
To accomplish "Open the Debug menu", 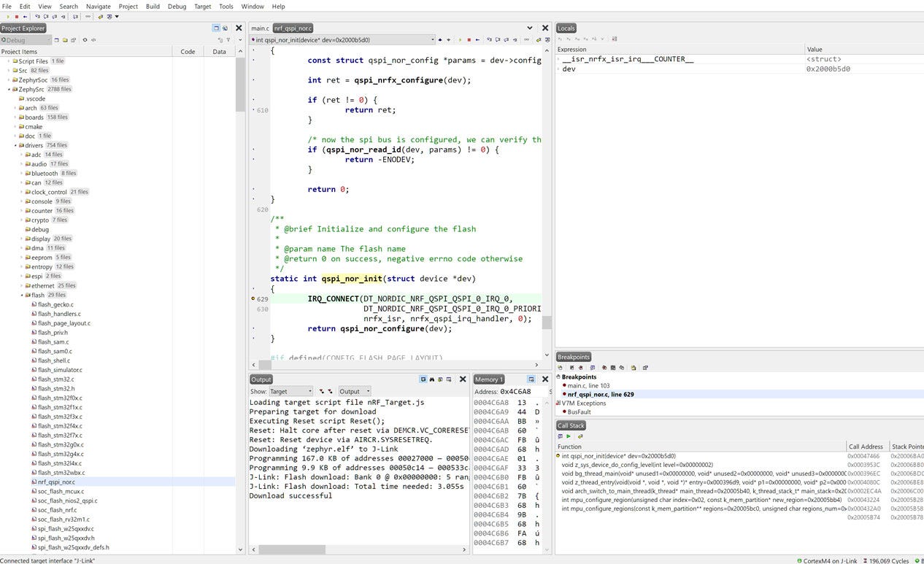I will [x=177, y=6].
